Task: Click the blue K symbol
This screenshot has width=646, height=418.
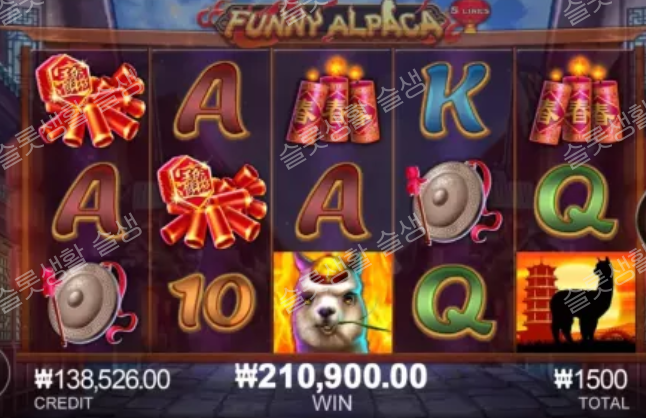Action: point(455,100)
